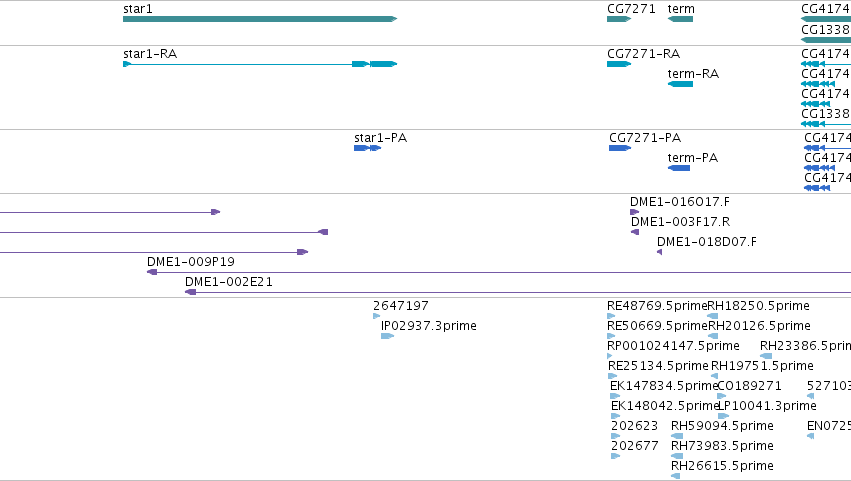Open the term-PA feature label
The width and height of the screenshot is (851, 481).
point(693,158)
